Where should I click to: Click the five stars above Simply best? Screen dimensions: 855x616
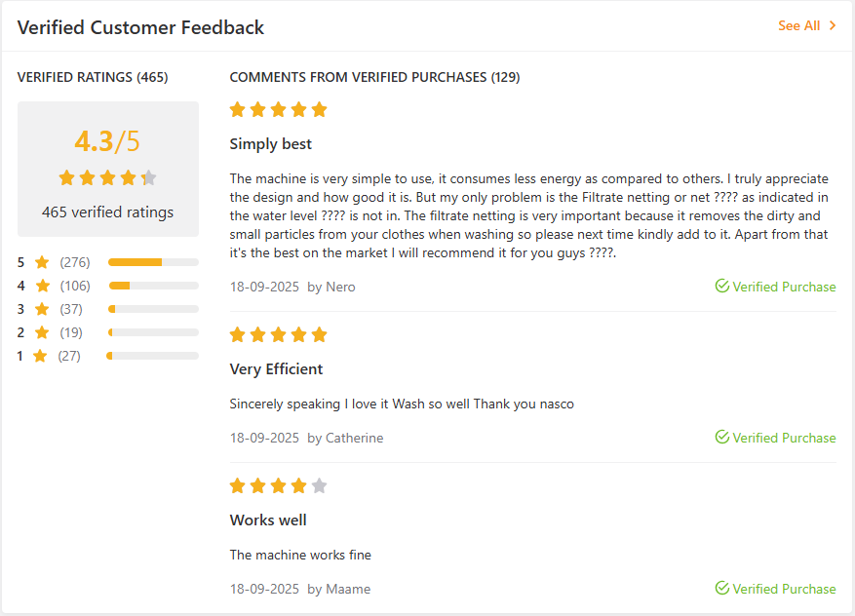point(278,110)
